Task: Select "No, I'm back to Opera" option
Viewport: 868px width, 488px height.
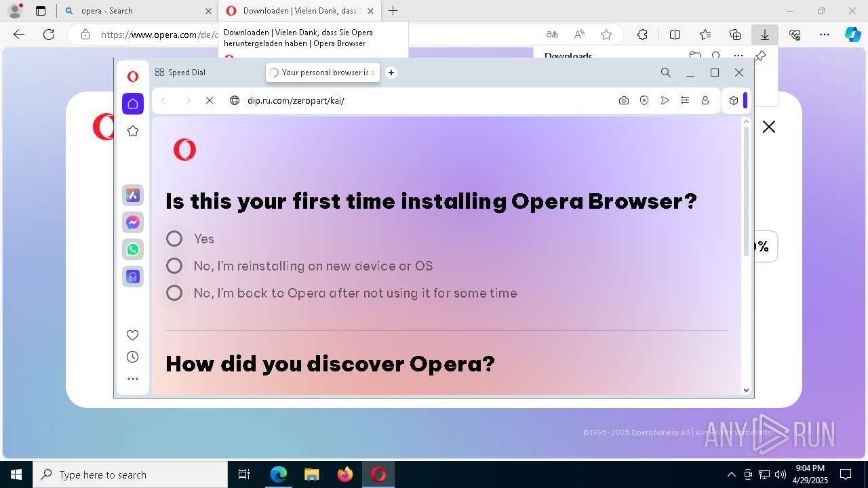Action: [x=174, y=293]
